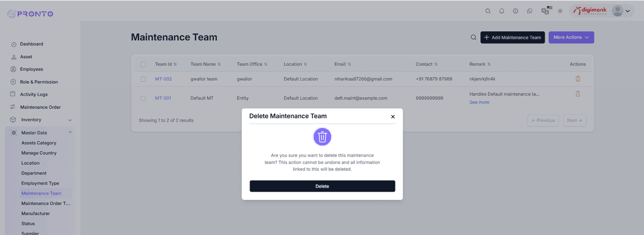Select Status under Master Data

pyautogui.click(x=28, y=224)
